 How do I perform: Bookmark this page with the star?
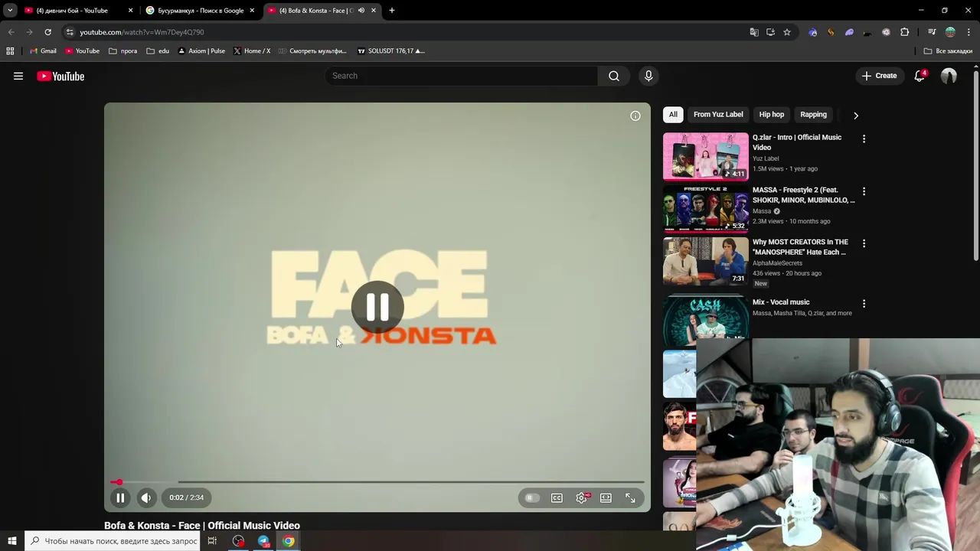coord(787,32)
